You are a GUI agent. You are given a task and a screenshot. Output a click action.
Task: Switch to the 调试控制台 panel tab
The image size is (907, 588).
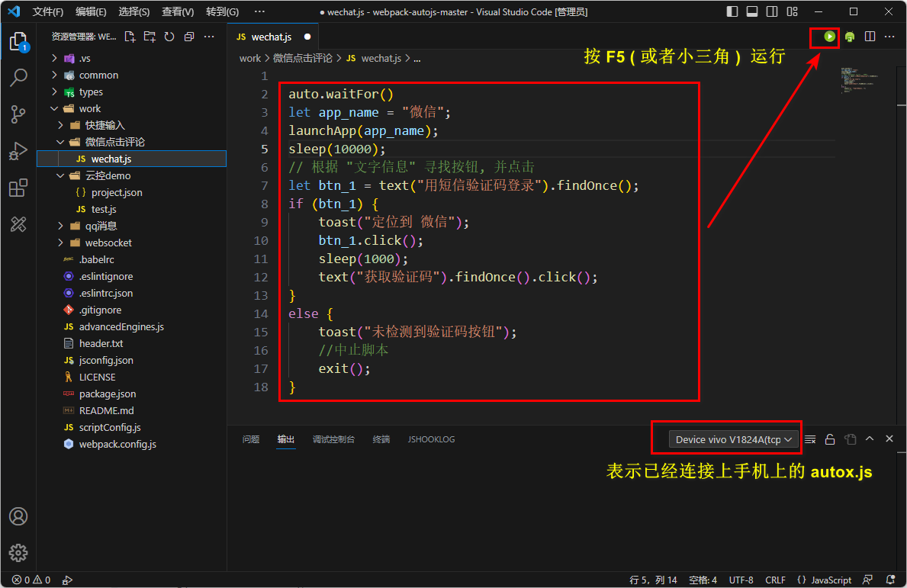[x=333, y=439]
